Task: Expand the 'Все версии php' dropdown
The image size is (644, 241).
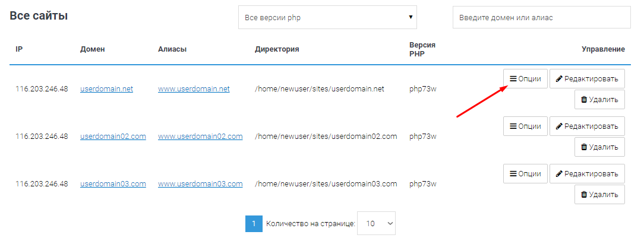Action: point(327,18)
